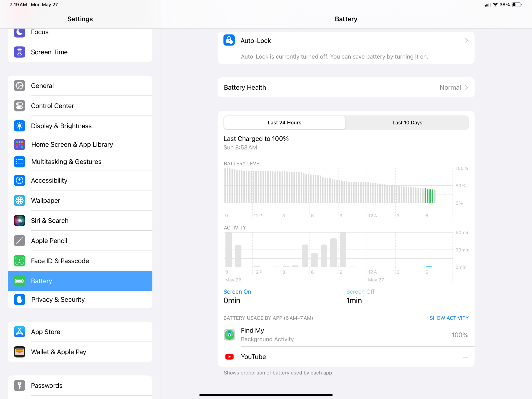The height and width of the screenshot is (399, 532).
Task: Select the Last 24 Hours segment
Action: tap(284, 123)
